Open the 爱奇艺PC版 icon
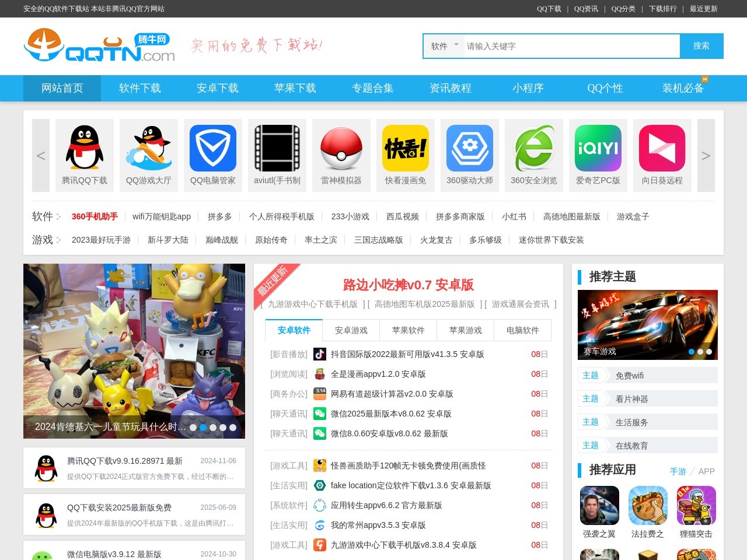 tap(598, 148)
